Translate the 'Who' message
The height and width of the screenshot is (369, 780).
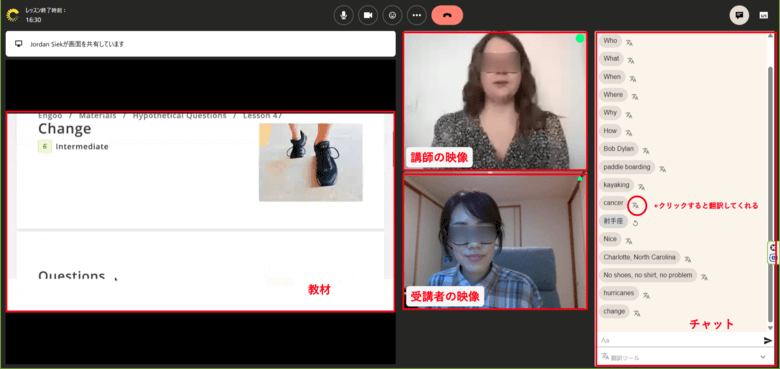point(629,43)
